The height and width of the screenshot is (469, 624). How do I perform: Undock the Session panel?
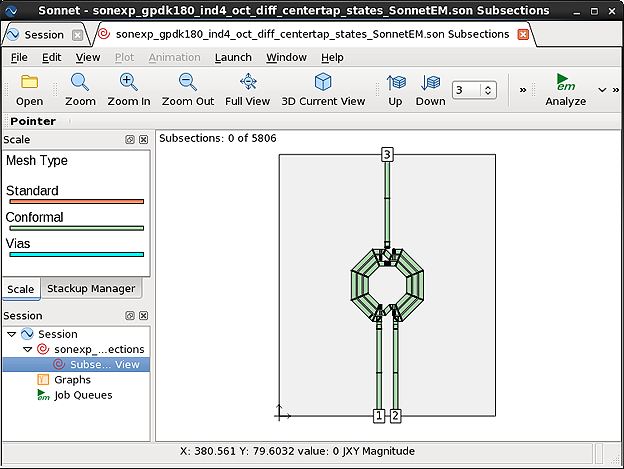click(x=130, y=315)
